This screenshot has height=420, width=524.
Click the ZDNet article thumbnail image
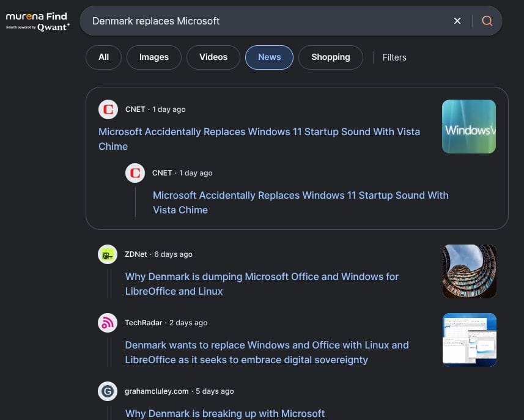coord(469,271)
